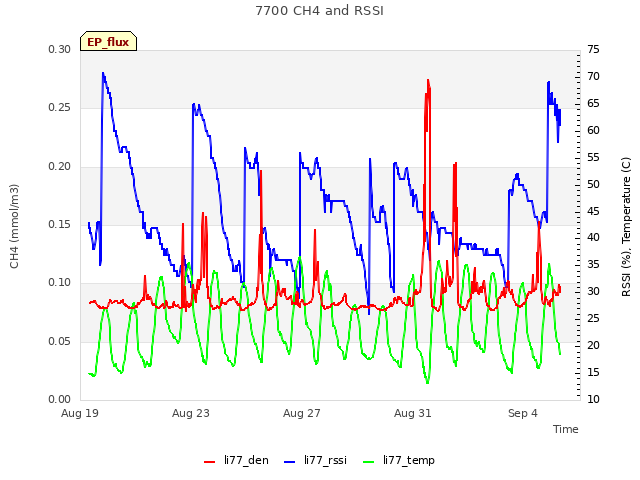Click the 25 right axis tick label
The image size is (640, 480).
pyautogui.click(x=593, y=318)
